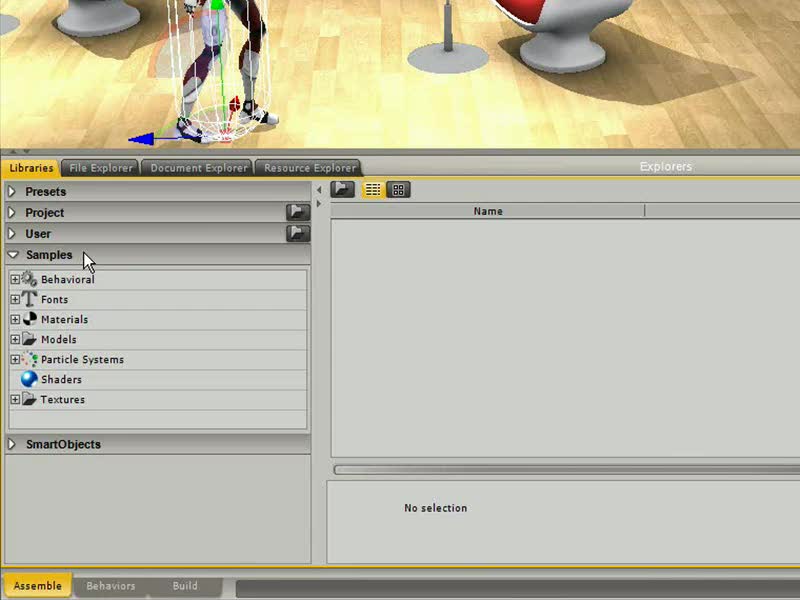The height and width of the screenshot is (600, 800).
Task: Click the Particle Systems icon
Action: point(29,359)
